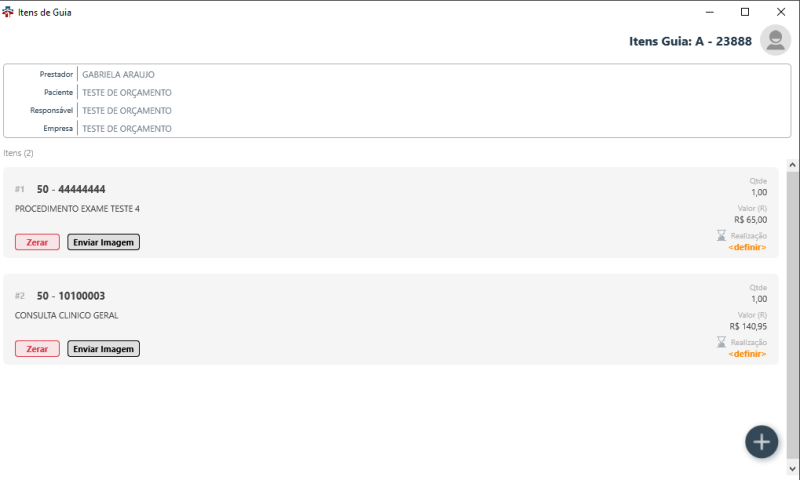Viewport: 800px width, 480px height.
Task: Click Zerar for CONSULTA CLINICO GERAL
Action: (x=37, y=349)
